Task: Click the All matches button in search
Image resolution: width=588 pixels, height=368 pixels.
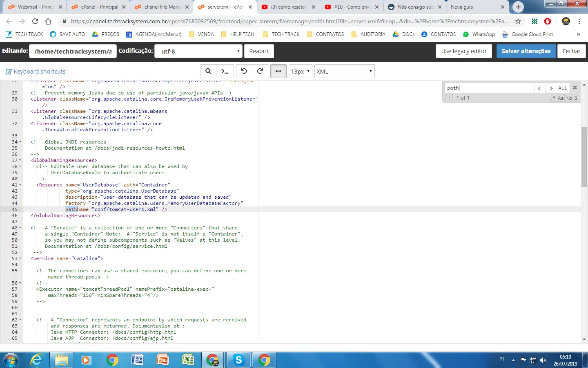Action: pyautogui.click(x=562, y=88)
